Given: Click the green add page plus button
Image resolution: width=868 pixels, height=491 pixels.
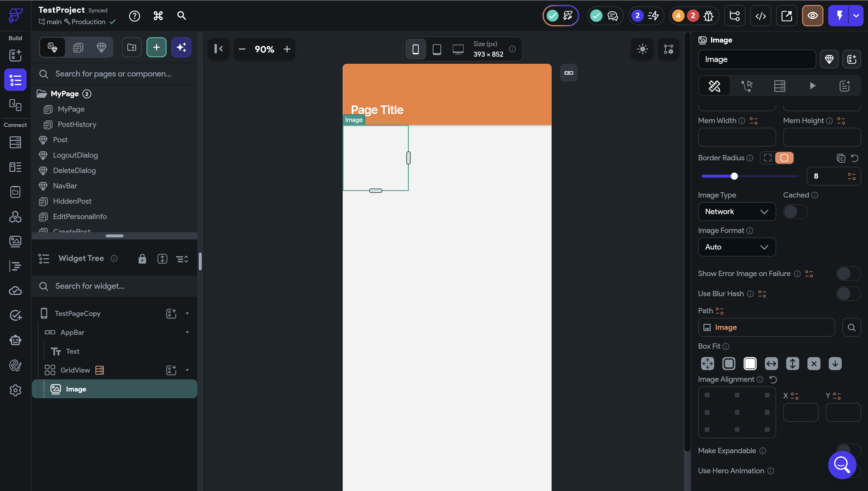Looking at the screenshot, I should click(x=156, y=48).
